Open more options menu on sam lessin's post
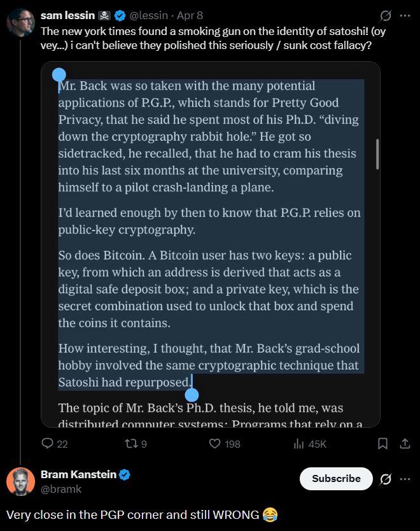Viewport: 420px width, 531px height. (405, 15)
